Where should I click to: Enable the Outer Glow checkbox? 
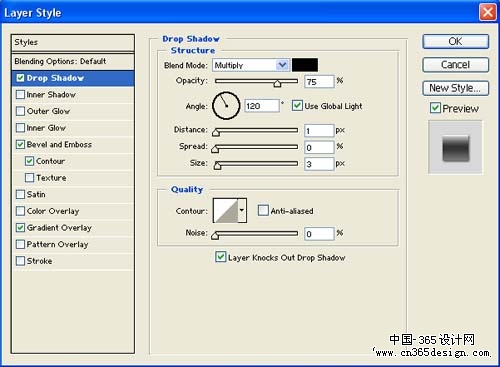20,111
